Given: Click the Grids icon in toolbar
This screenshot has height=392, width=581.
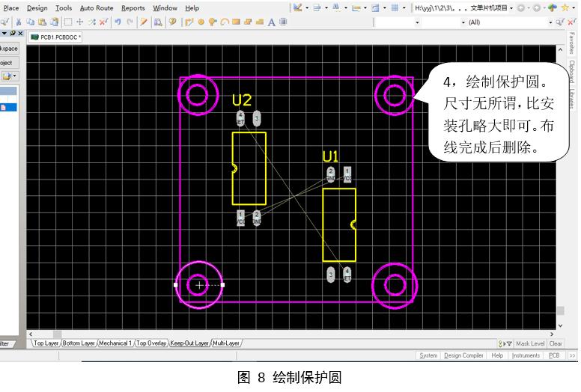Looking at the screenshot, I should click(x=395, y=7).
